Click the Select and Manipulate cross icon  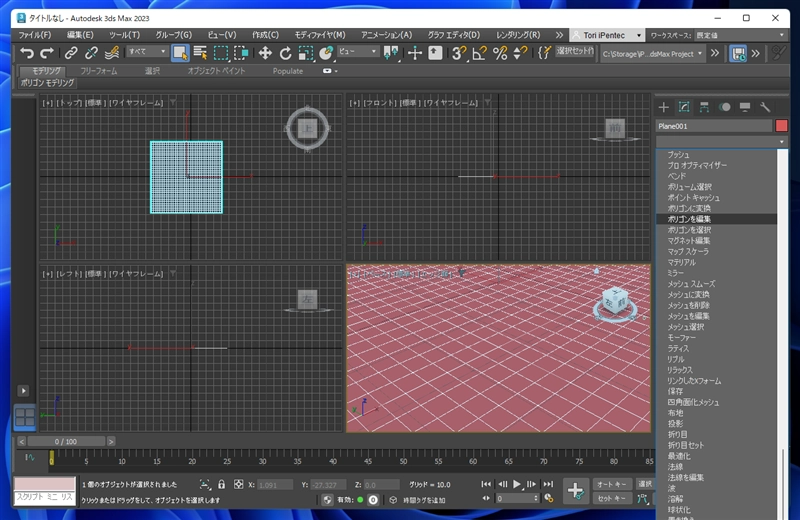[414, 53]
